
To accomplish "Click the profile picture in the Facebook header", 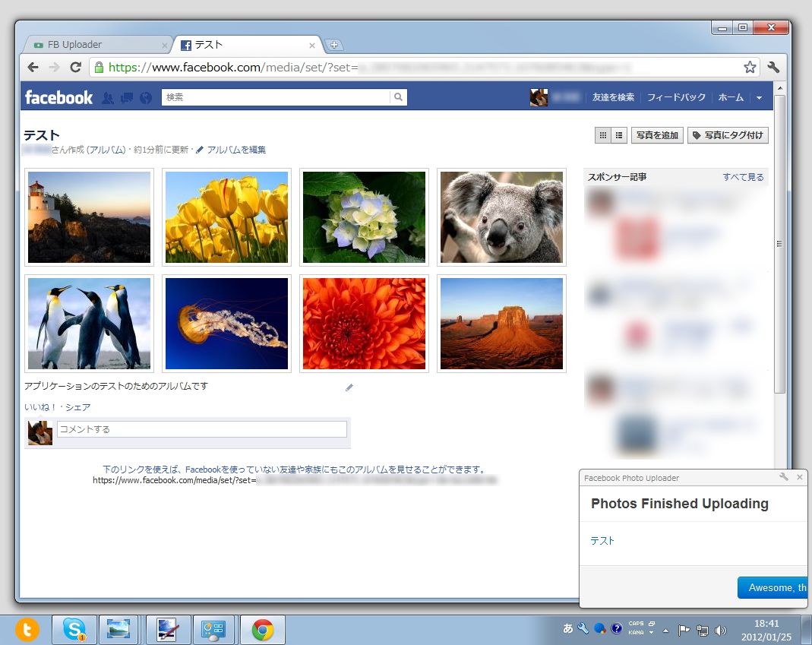I will click(x=539, y=97).
